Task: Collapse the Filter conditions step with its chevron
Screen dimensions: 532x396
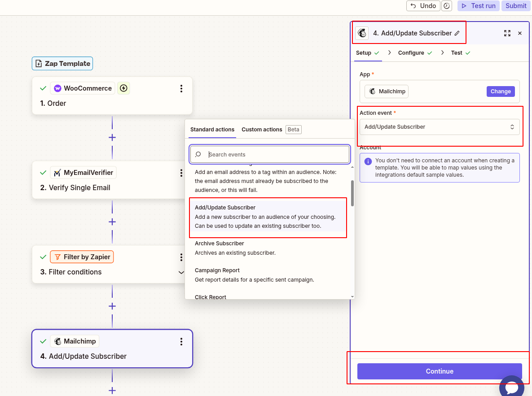Action: tap(181, 272)
